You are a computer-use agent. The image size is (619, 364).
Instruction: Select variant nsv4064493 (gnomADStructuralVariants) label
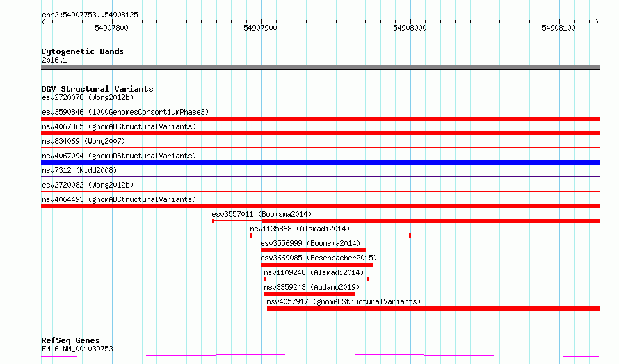tap(119, 199)
